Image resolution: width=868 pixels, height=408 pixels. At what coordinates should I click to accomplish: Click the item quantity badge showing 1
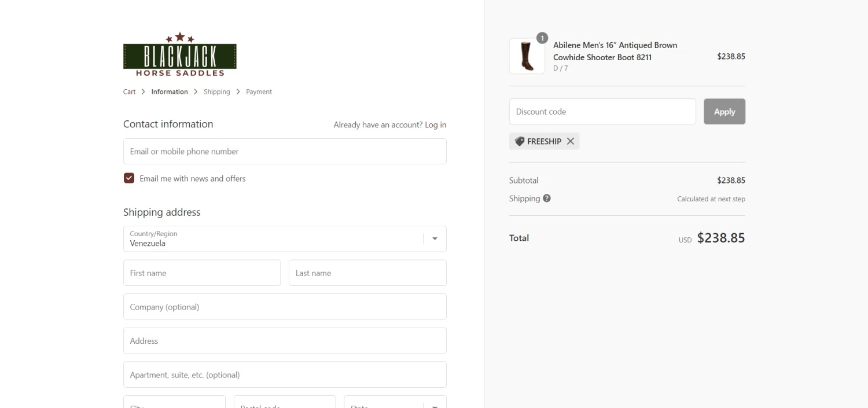tap(542, 38)
